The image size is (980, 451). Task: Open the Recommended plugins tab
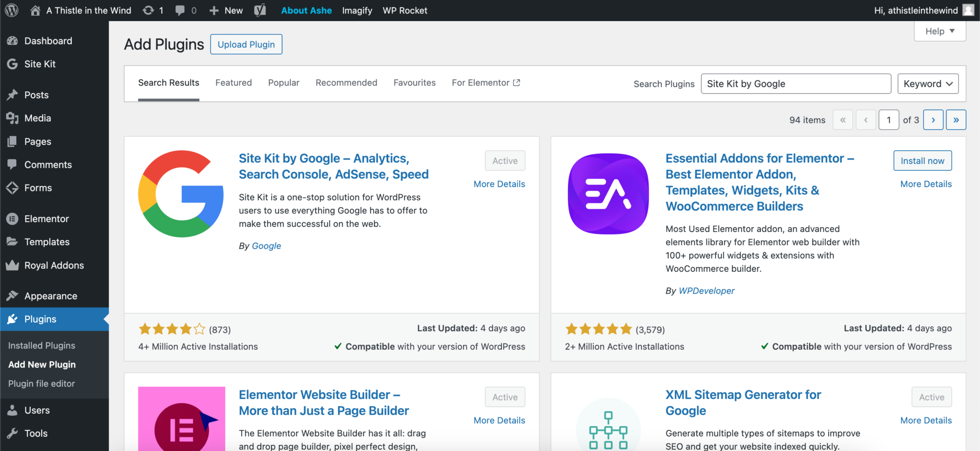click(346, 82)
